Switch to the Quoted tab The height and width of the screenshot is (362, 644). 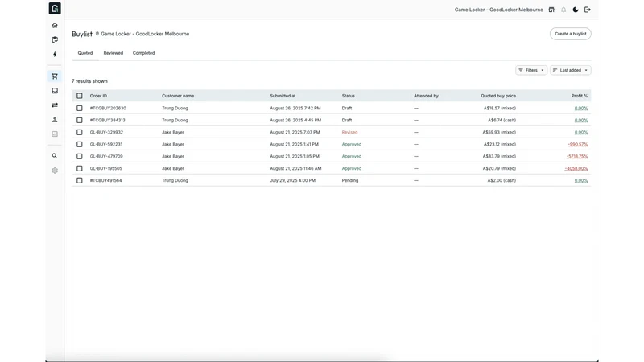click(x=85, y=53)
